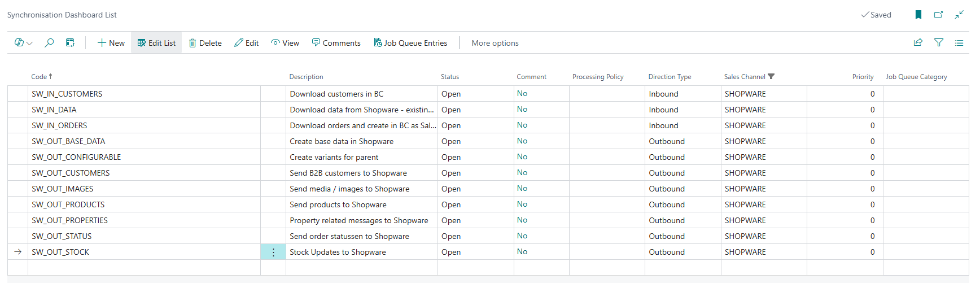Click Direction Type column header
Screen dimensions: 980x283
[670, 77]
